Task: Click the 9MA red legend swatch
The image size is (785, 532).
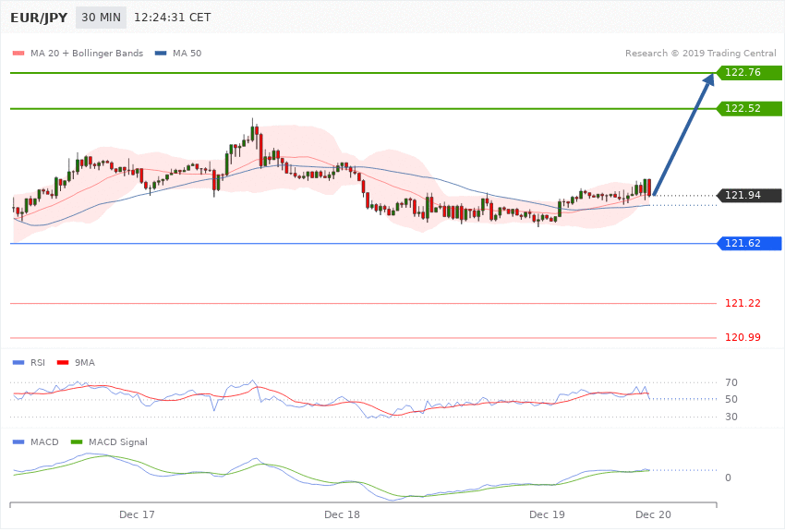Action: [63, 363]
